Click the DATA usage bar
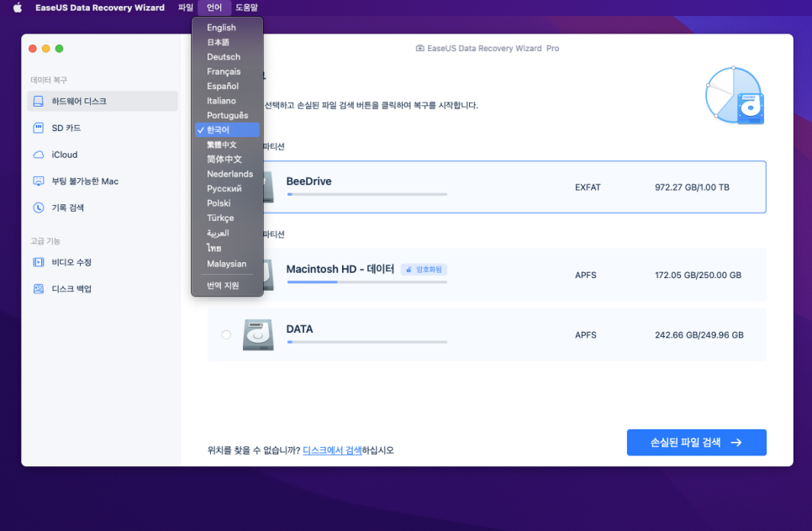This screenshot has height=531, width=812. pyautogui.click(x=367, y=342)
